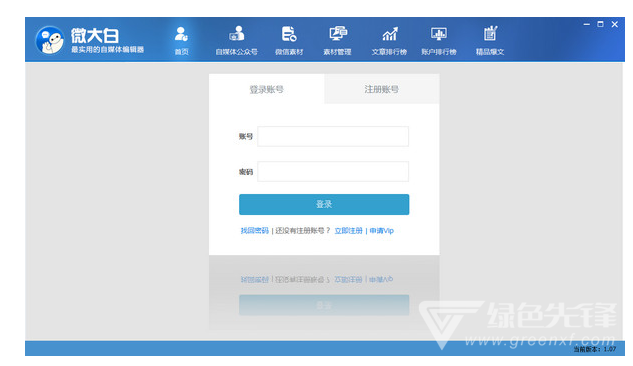Click the 最实用的自媒体编辑器 subtitle text
This screenshot has height=366, width=633.
(x=107, y=50)
